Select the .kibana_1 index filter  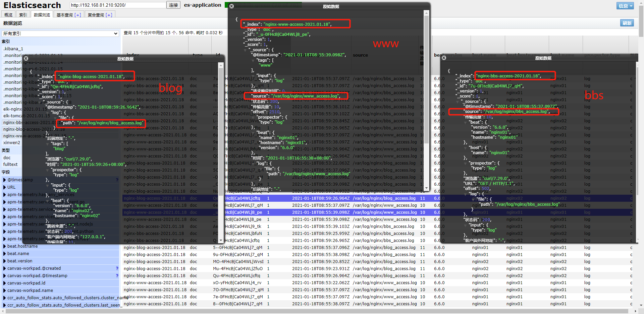click(13, 49)
